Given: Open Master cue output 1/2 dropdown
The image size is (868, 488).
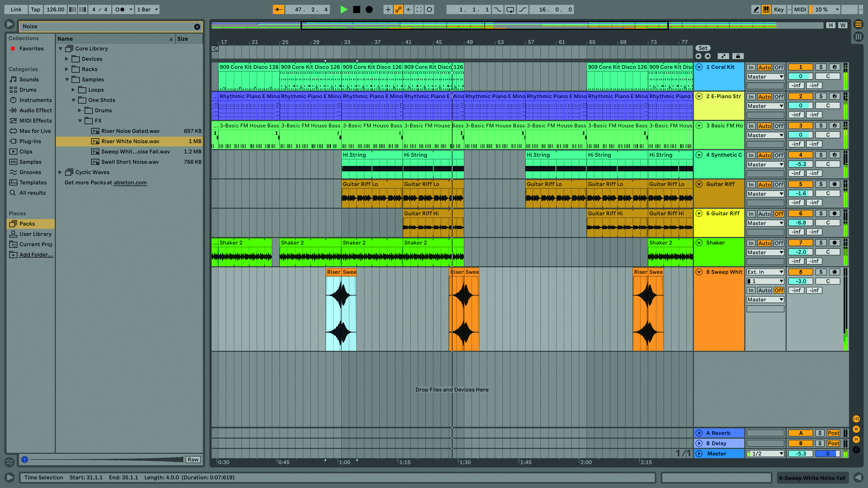Looking at the screenshot, I should 765,454.
